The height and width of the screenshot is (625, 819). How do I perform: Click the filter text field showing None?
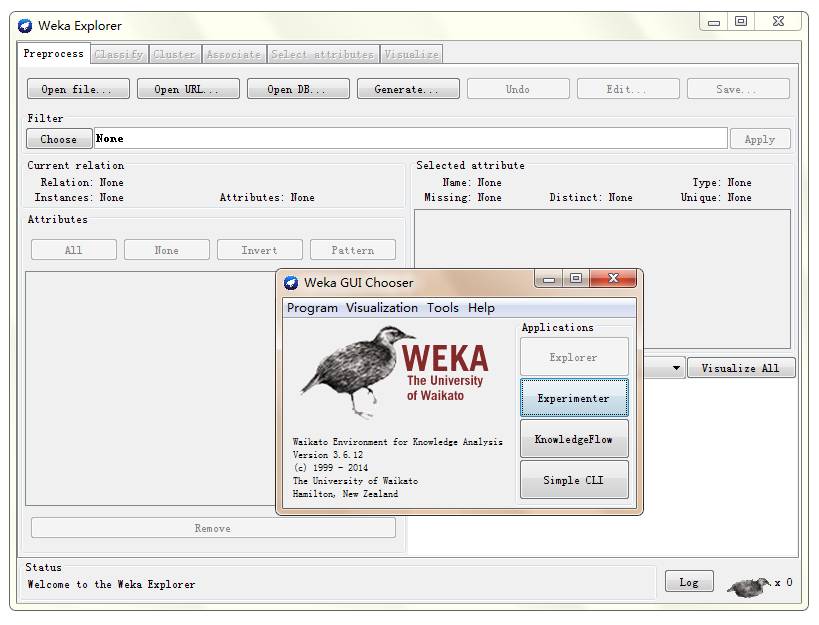point(411,138)
